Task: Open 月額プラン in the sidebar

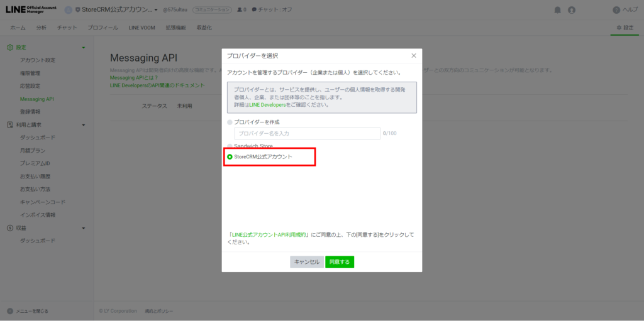Action: [x=33, y=151]
